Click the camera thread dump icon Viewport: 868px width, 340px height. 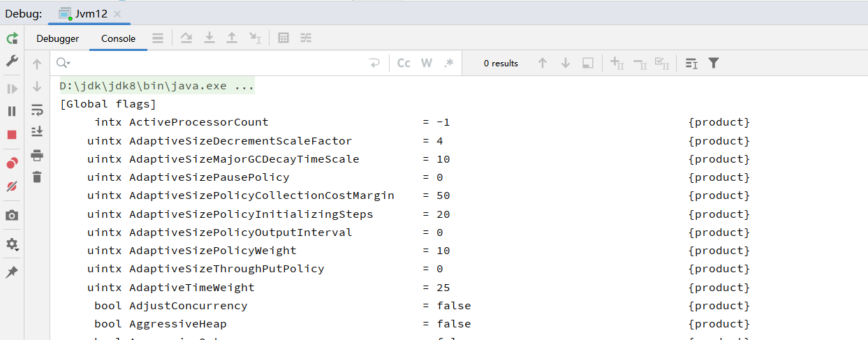click(12, 216)
